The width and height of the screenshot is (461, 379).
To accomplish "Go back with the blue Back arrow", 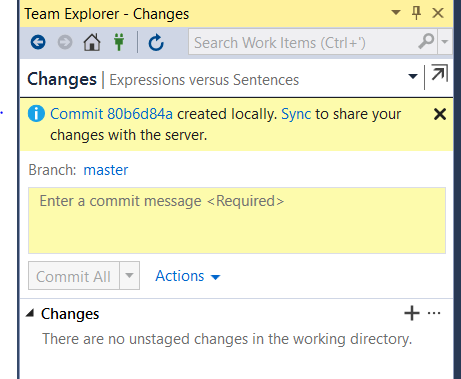I will (x=38, y=42).
